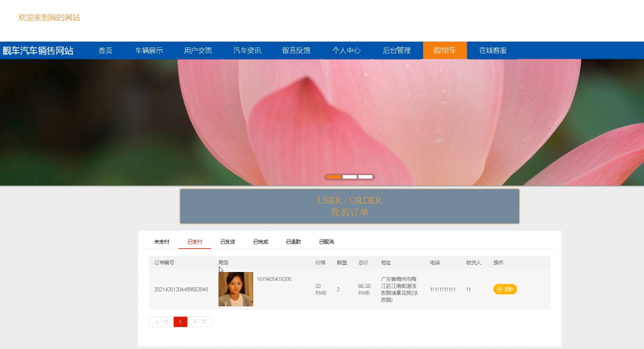This screenshot has width=644, height=349.
Task: Show the 已完成 orders tab
Action: (260, 242)
